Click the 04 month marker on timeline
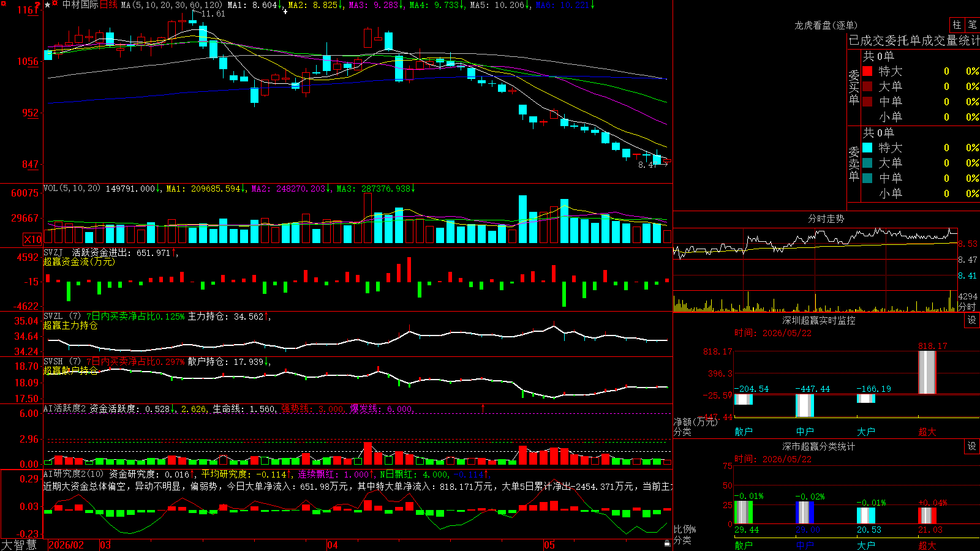Screen dimensions: 980x551 (333, 545)
